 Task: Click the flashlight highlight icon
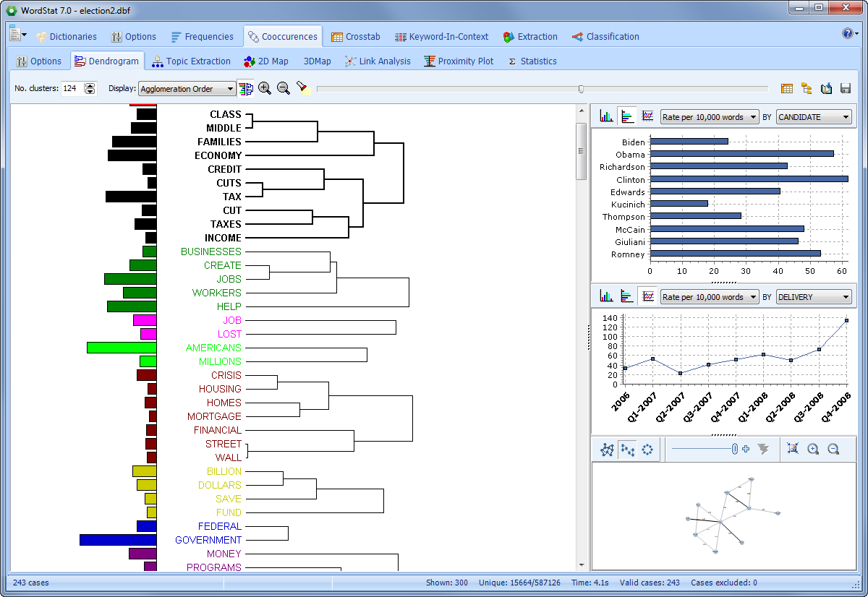(x=302, y=88)
